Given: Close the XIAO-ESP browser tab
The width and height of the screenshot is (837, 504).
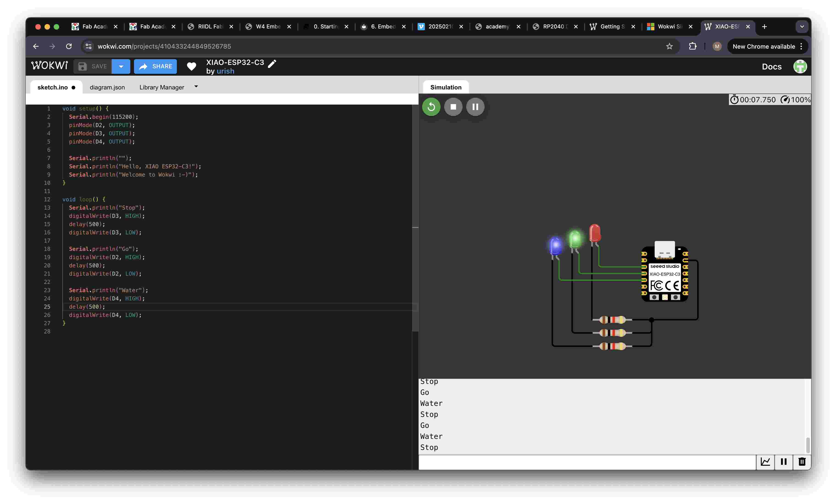Looking at the screenshot, I should (x=748, y=26).
